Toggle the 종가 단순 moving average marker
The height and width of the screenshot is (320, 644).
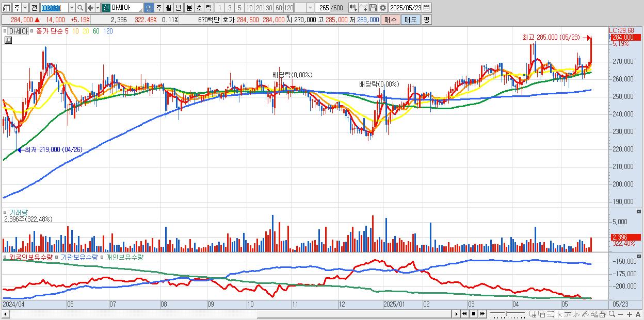31,31
